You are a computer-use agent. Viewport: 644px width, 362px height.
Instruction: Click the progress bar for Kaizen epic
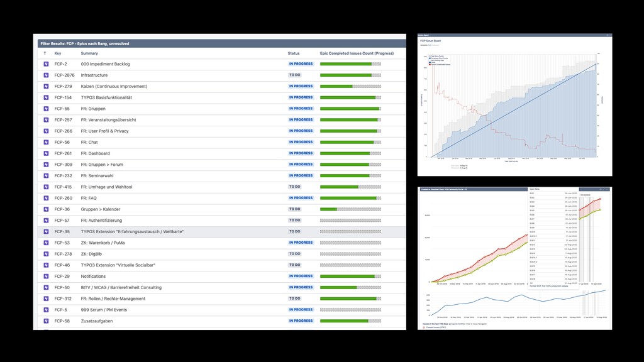[350, 87]
